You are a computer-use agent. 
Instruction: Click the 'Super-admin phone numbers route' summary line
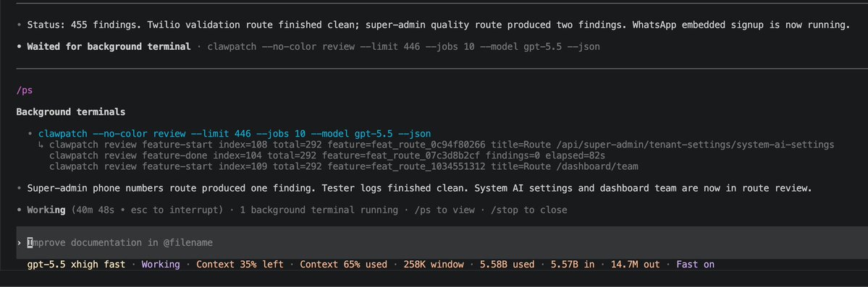pyautogui.click(x=420, y=188)
